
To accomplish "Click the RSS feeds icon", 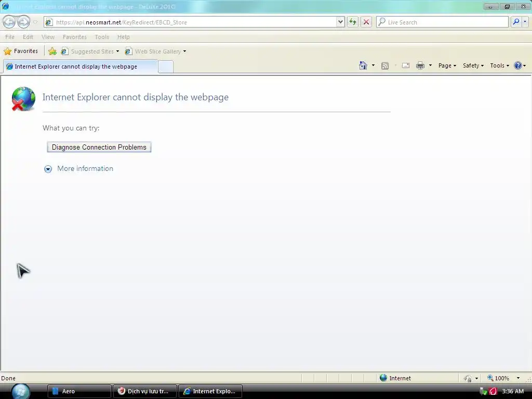I will [x=385, y=66].
